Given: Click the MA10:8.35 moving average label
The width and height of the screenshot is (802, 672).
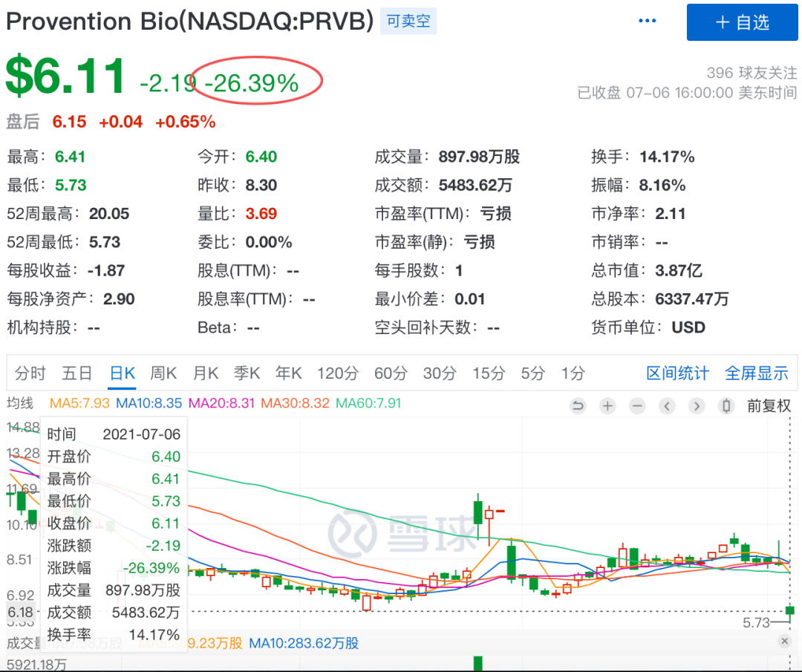Looking at the screenshot, I should pyautogui.click(x=149, y=403).
